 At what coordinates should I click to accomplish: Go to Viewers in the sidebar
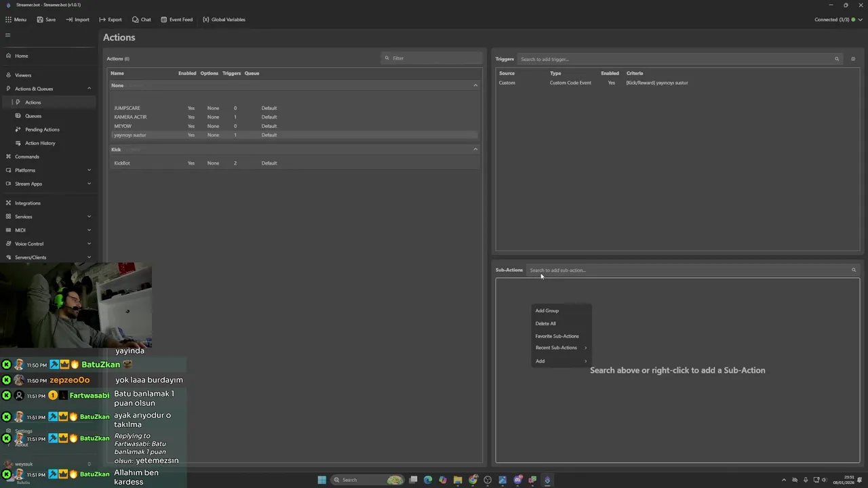[47, 75]
